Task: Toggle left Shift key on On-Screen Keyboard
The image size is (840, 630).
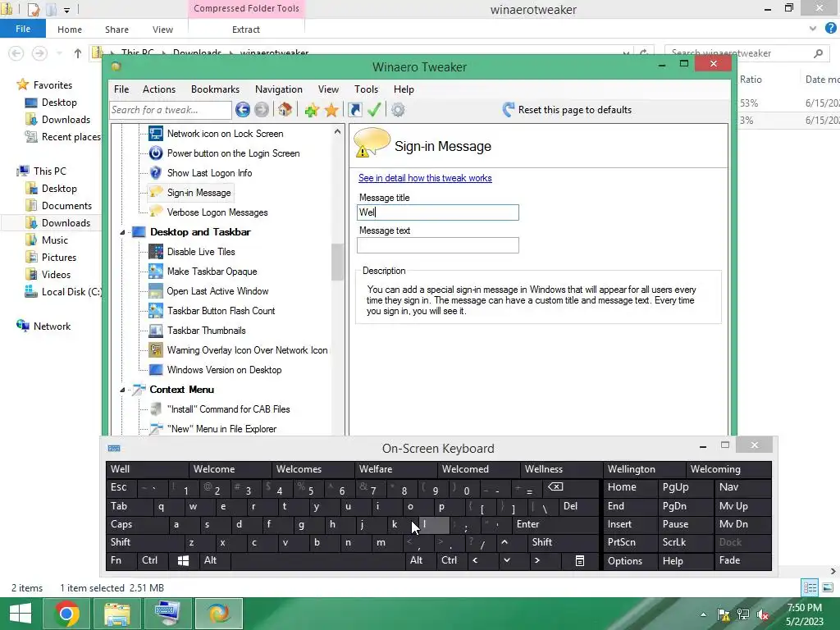Action: (x=144, y=543)
